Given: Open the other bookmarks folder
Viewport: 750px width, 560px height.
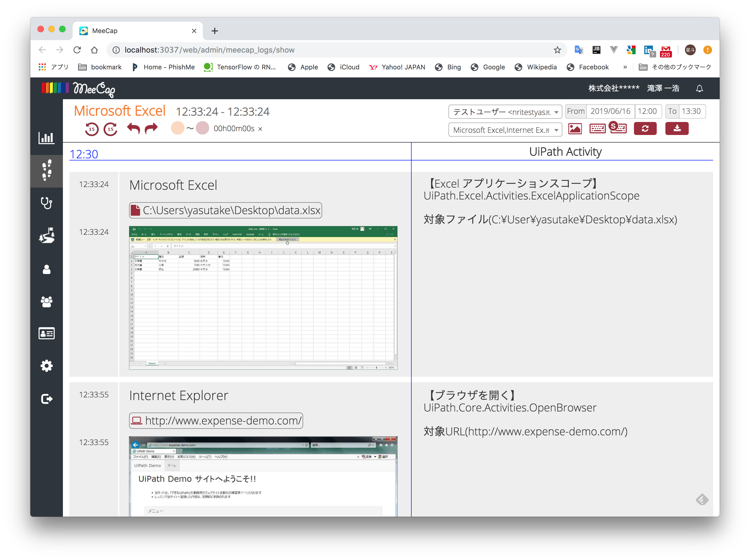Looking at the screenshot, I should point(675,67).
